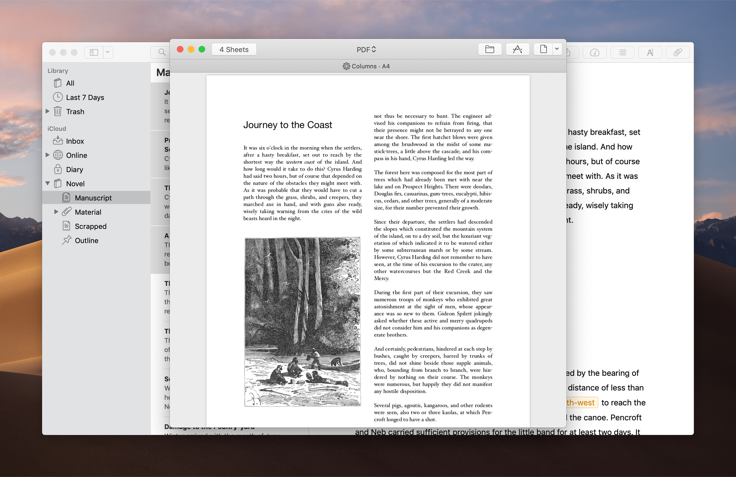Expand the Online group disclosure triangle
736x477 pixels.
(47, 154)
